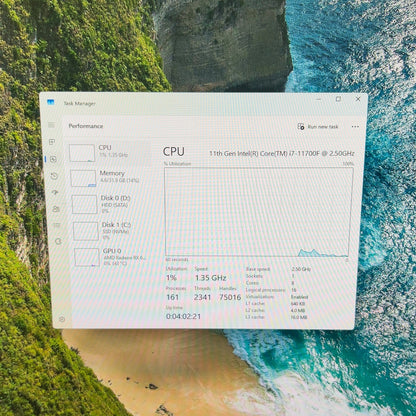The height and width of the screenshot is (416, 416).
Task: Close the Task Manager window
Action: (x=358, y=99)
